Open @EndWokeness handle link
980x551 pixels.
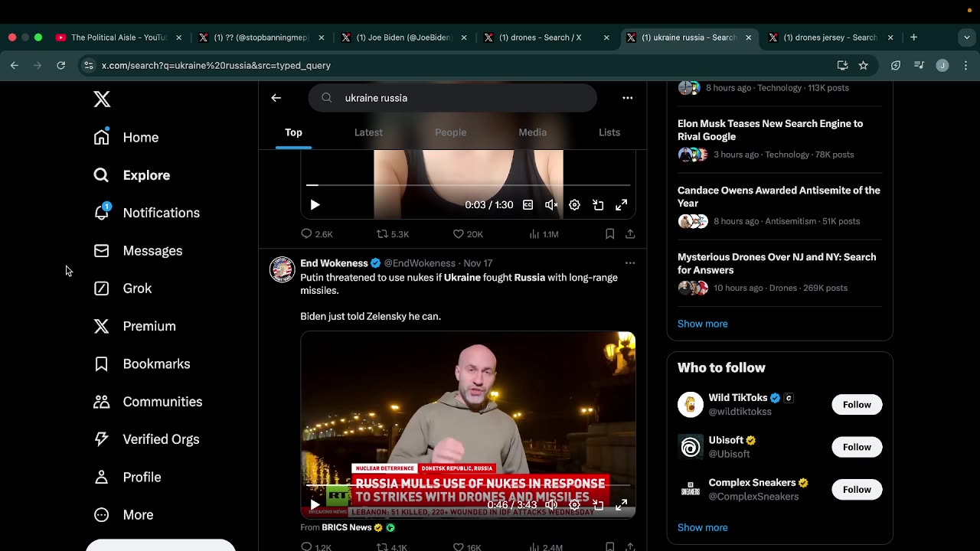tap(420, 263)
